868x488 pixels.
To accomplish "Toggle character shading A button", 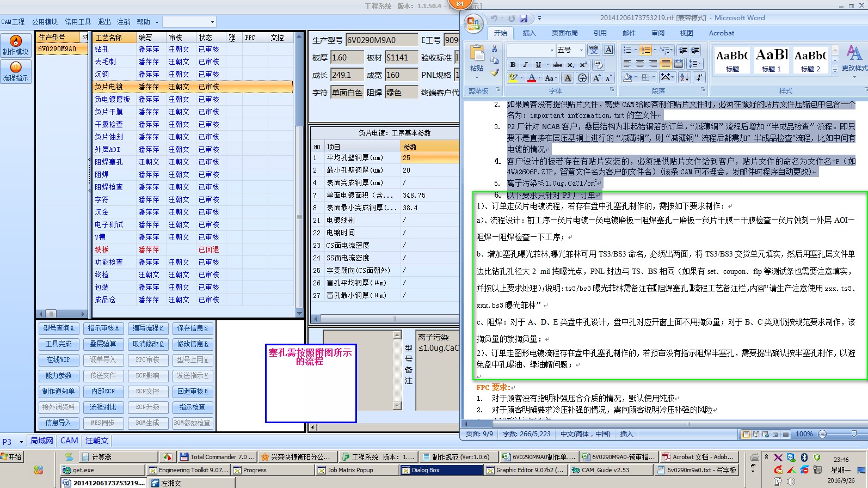I will coord(568,78).
